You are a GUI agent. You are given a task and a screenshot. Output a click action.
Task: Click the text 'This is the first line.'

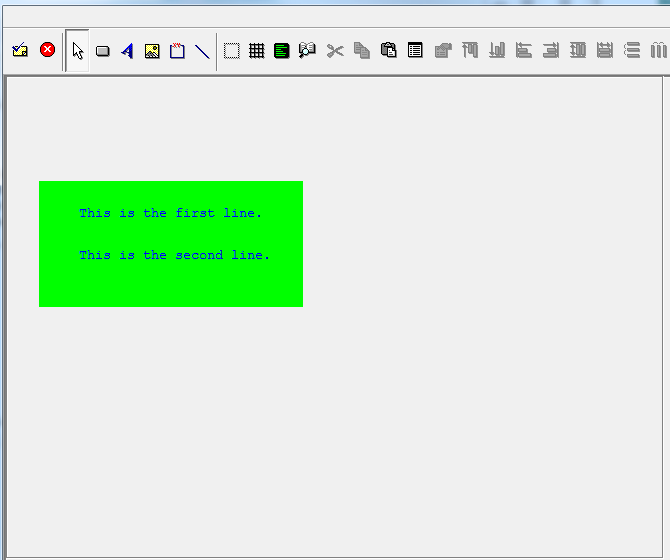[x=170, y=213]
